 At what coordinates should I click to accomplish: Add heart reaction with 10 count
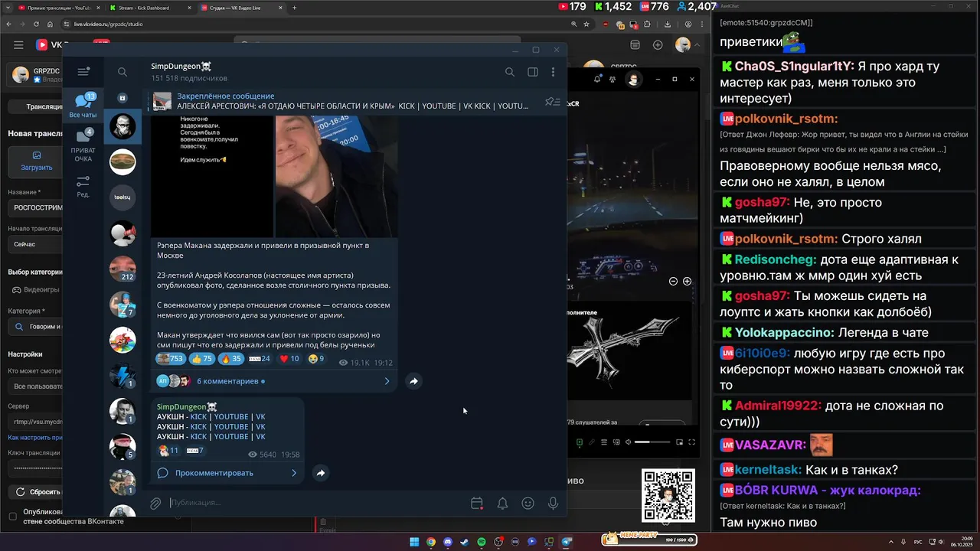click(x=289, y=359)
